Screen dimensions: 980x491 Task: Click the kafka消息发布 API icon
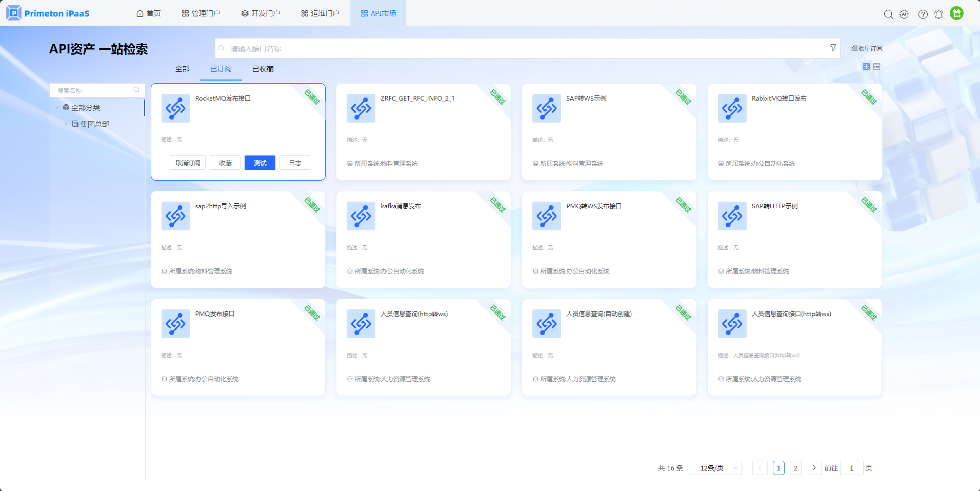point(361,216)
